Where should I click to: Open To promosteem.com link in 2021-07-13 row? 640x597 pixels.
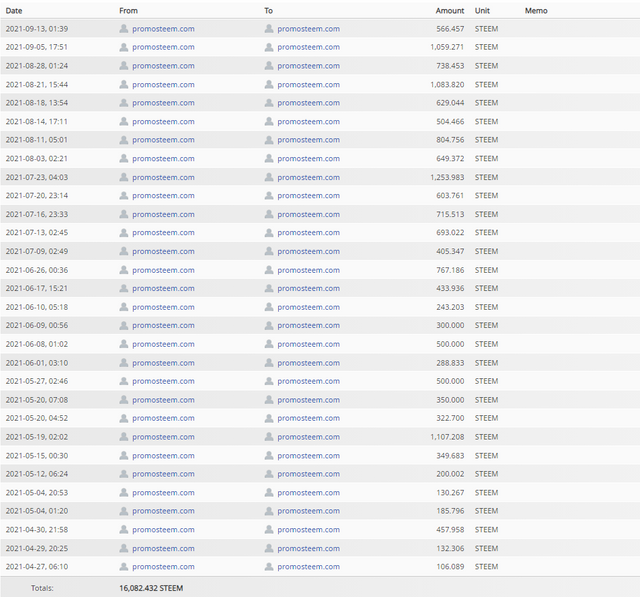click(x=309, y=233)
